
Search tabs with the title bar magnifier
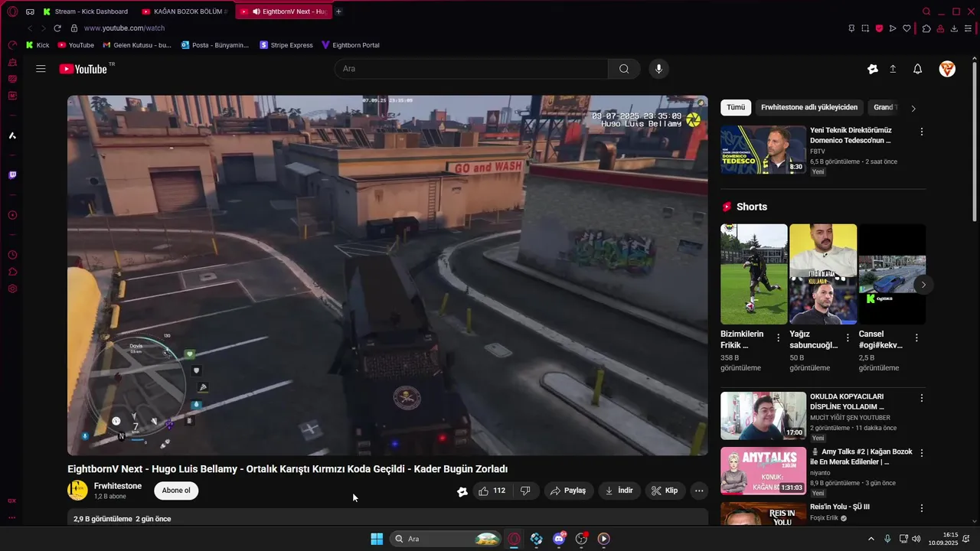[926, 11]
